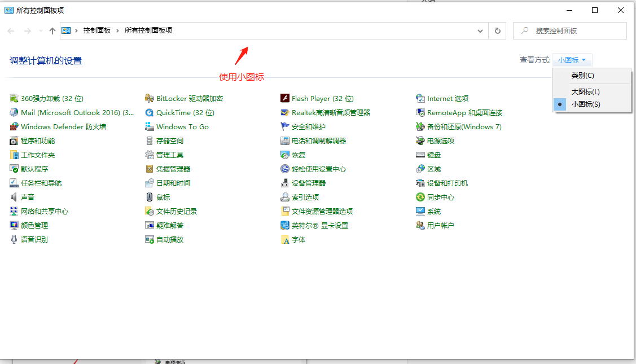The width and height of the screenshot is (636, 364).
Task: Open the 小图标 view dropdown
Action: tap(572, 60)
